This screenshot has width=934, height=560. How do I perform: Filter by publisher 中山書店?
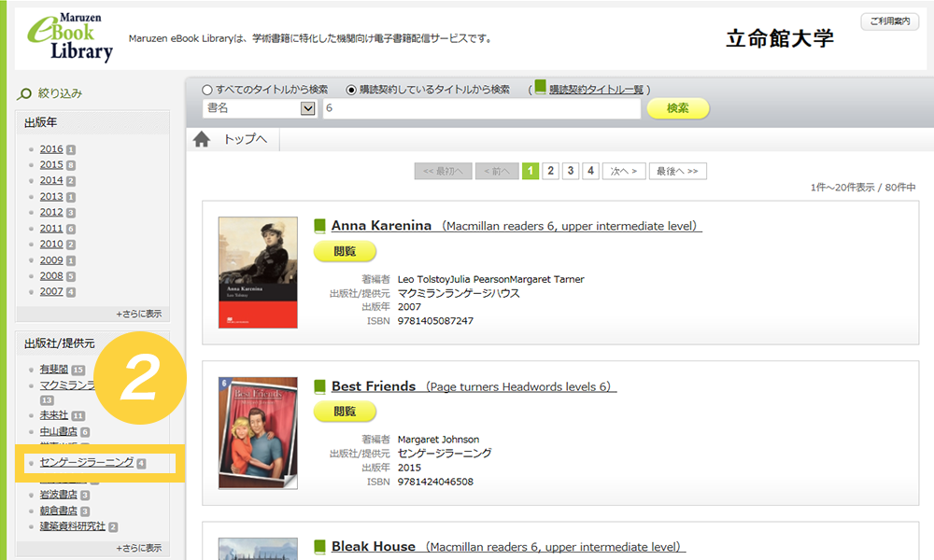click(x=58, y=431)
